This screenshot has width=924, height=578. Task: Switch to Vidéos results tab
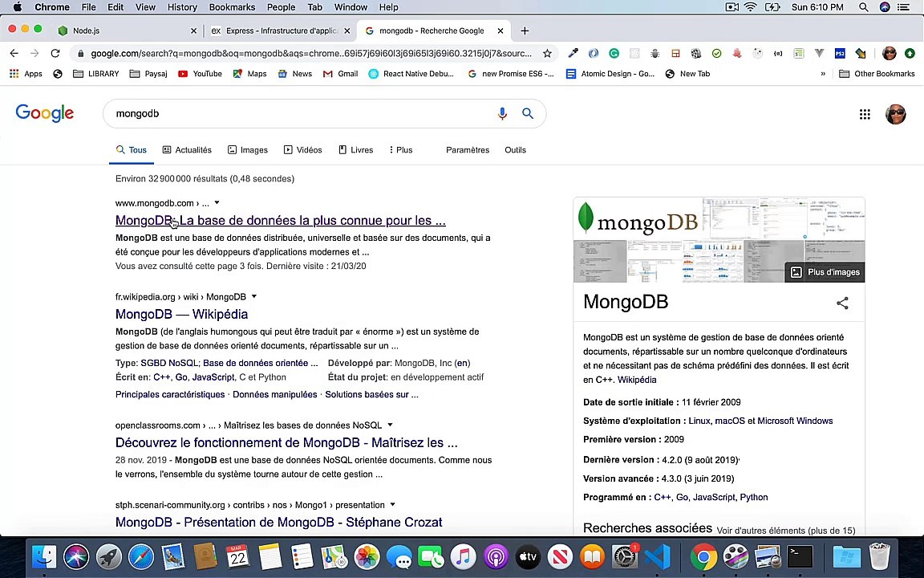point(303,150)
